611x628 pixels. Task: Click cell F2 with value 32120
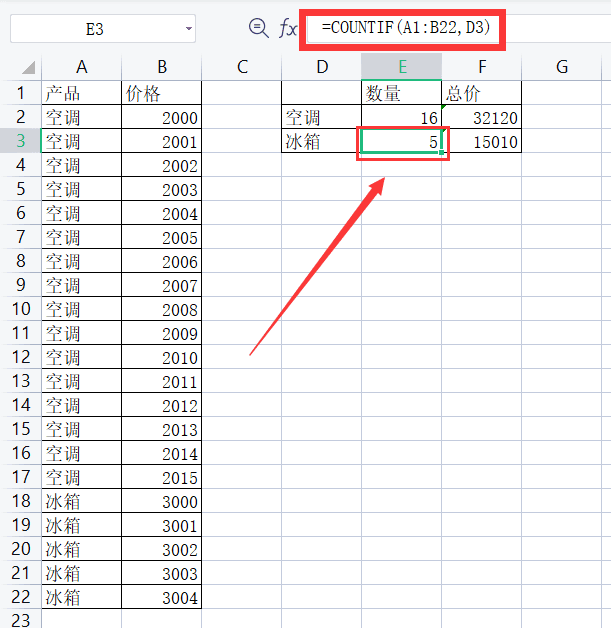[x=482, y=117]
